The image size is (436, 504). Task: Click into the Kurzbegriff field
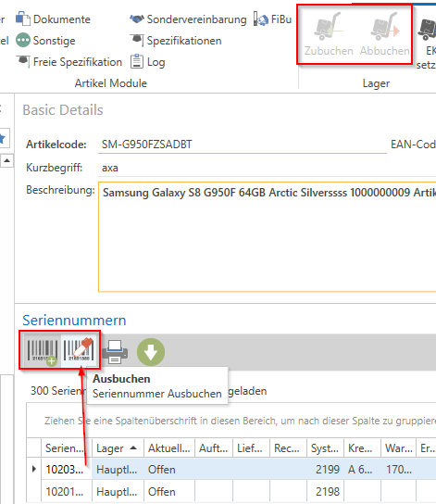[x=268, y=168]
